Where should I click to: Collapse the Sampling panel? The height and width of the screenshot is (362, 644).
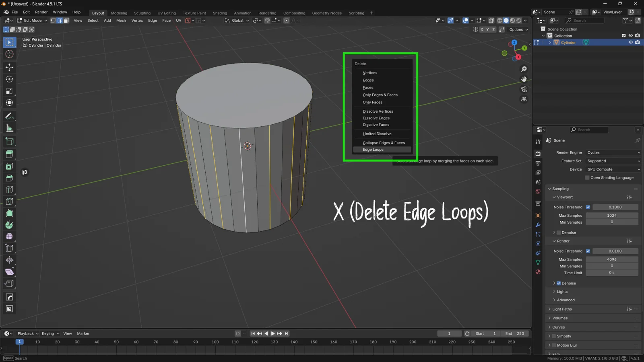click(560, 189)
